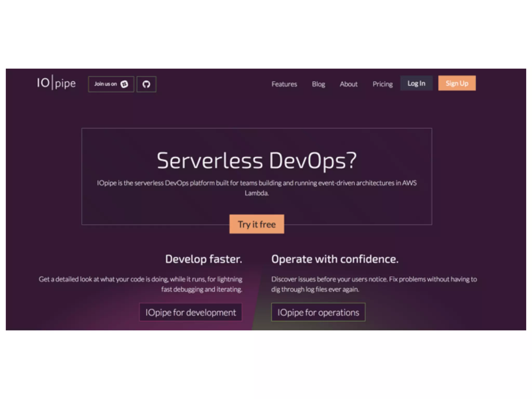Click the 'Operate with confidence.' heading

coord(335,259)
